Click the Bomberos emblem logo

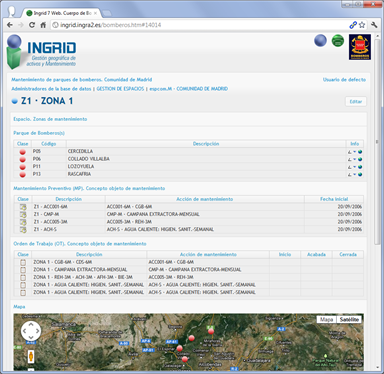click(x=360, y=47)
